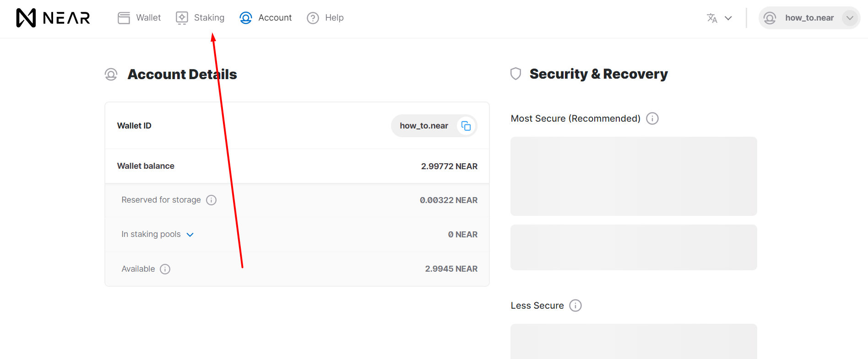The width and height of the screenshot is (868, 359).
Task: Click the Account Details heading
Action: (182, 74)
